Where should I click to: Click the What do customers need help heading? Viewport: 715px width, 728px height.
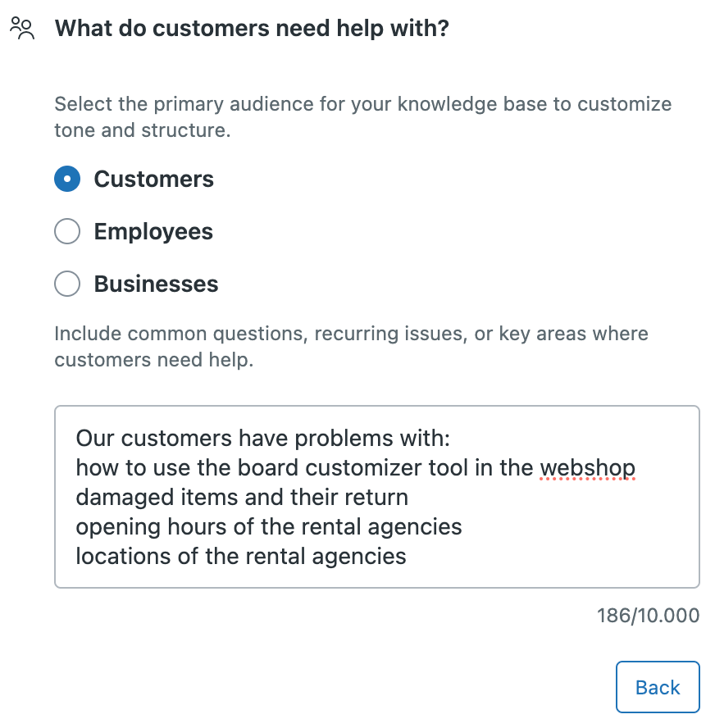tap(252, 29)
